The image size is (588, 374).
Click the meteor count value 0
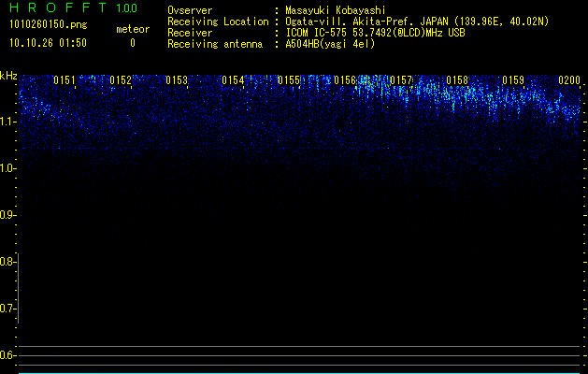tap(133, 43)
